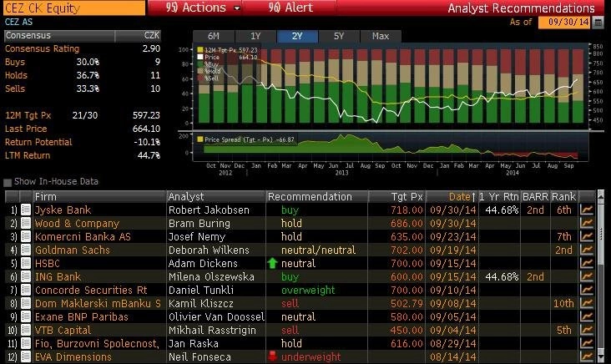Click the VTB Capital firm name
The height and width of the screenshot is (364, 611).
63,330
